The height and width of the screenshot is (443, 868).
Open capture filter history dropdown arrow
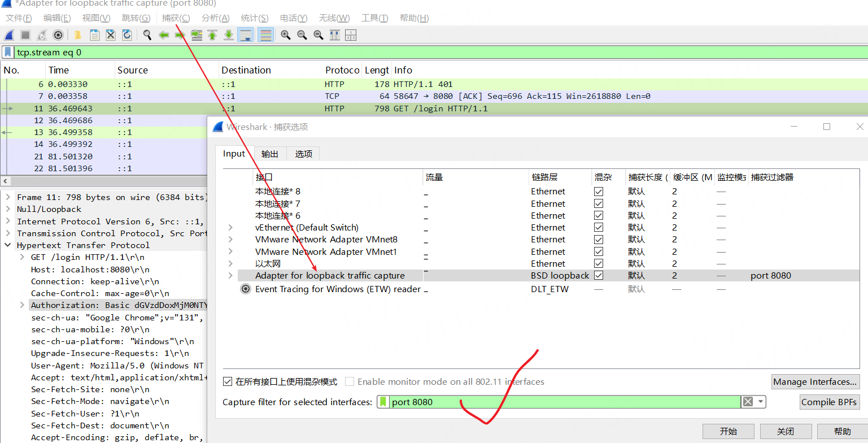(761, 402)
